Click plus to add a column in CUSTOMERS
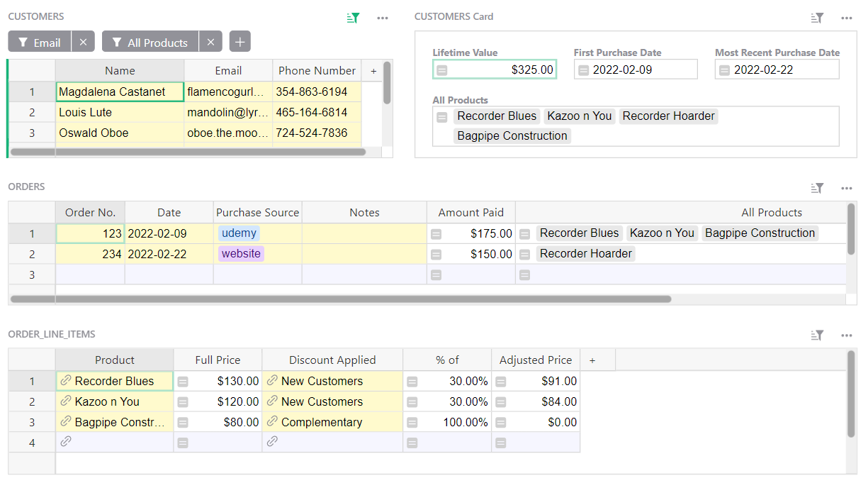 click(373, 70)
